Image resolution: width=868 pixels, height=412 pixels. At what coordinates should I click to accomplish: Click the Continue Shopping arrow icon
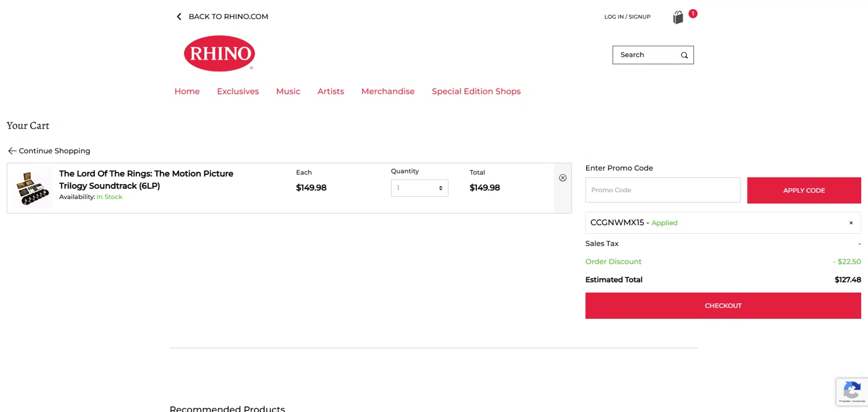[x=12, y=151]
